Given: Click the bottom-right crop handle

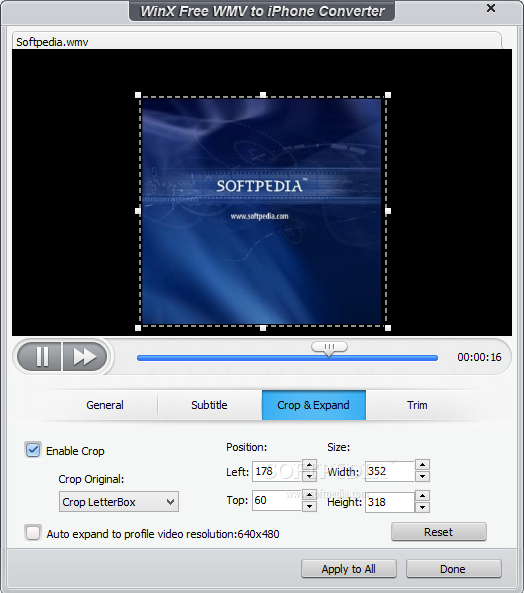Looking at the screenshot, I should click(x=388, y=328).
